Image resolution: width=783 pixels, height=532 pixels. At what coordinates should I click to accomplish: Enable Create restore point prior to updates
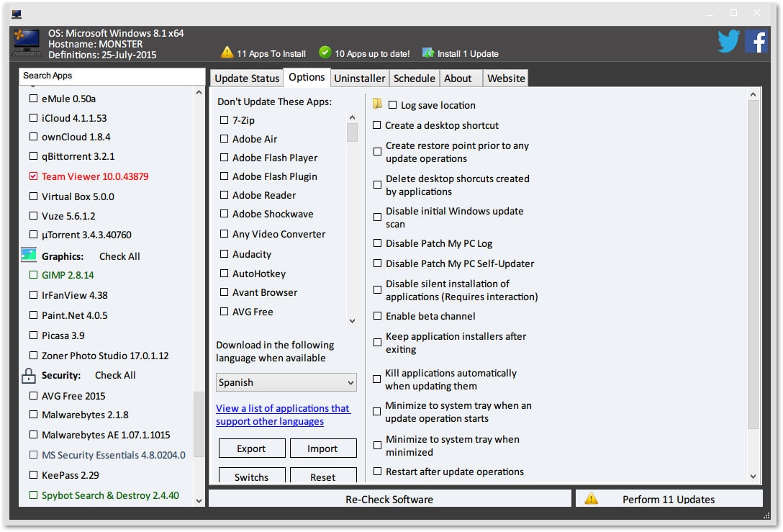[x=378, y=151]
